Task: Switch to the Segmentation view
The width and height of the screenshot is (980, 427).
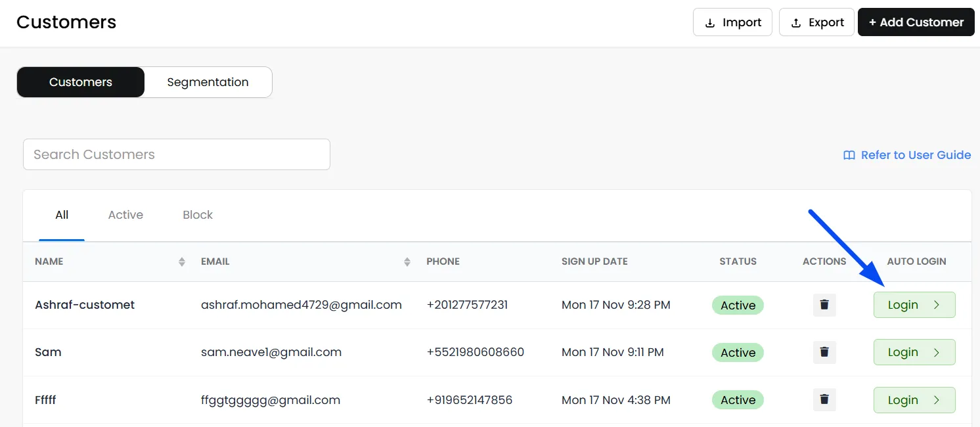Action: (x=208, y=82)
